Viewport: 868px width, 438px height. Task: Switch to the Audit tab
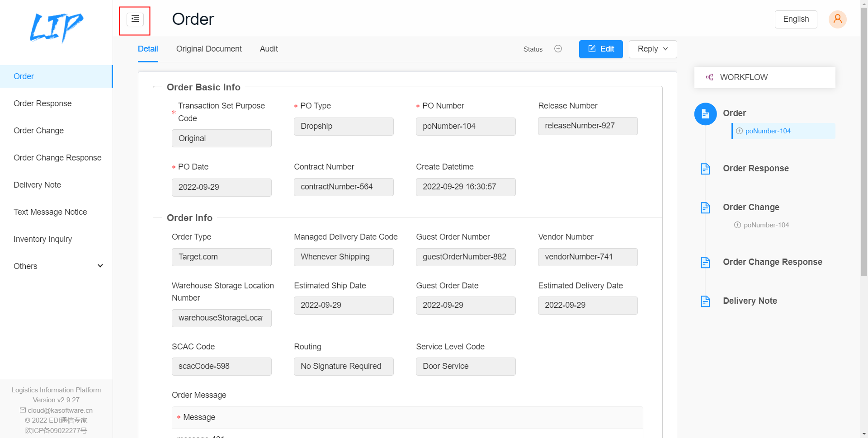[269, 49]
